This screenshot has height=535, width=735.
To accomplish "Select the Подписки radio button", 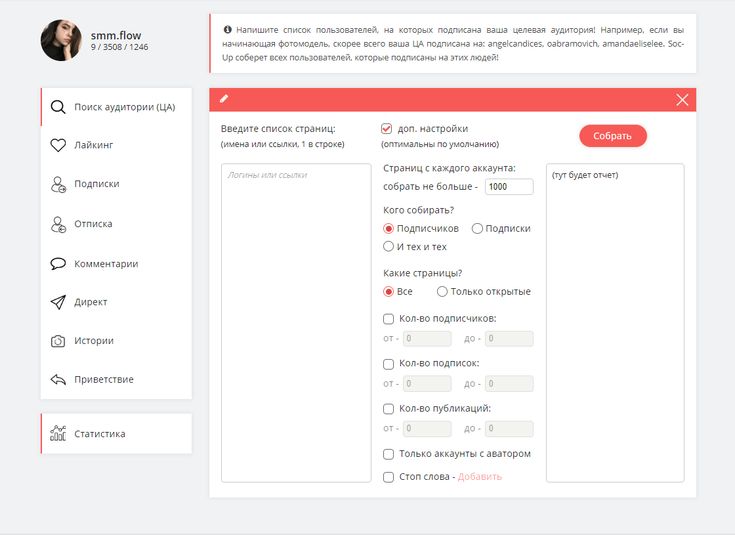I will point(477,229).
